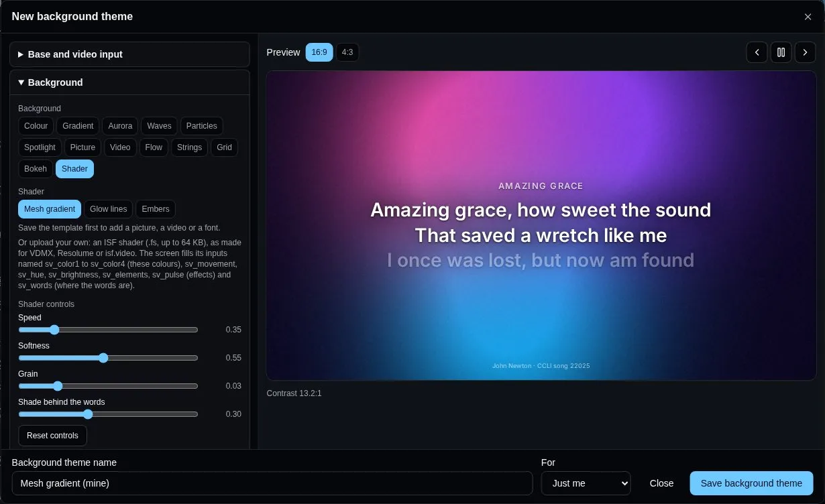Save the background theme
Image resolution: width=825 pixels, height=504 pixels.
point(751,483)
